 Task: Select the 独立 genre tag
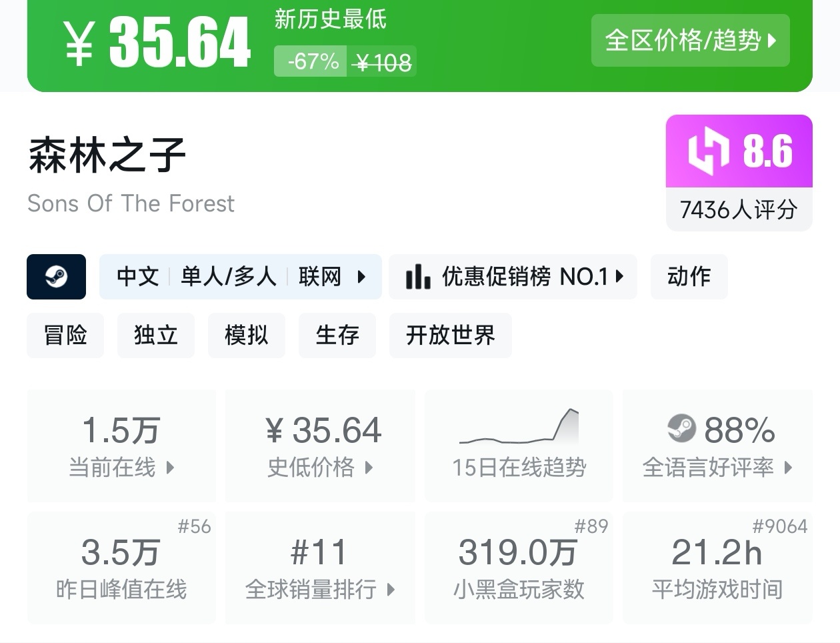coord(156,335)
